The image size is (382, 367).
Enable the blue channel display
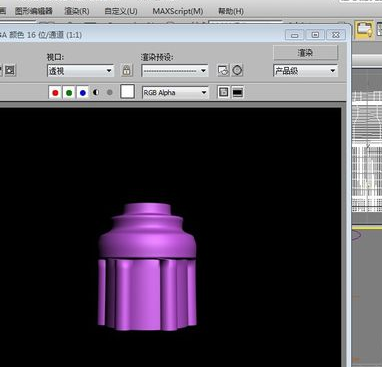pyautogui.click(x=83, y=93)
